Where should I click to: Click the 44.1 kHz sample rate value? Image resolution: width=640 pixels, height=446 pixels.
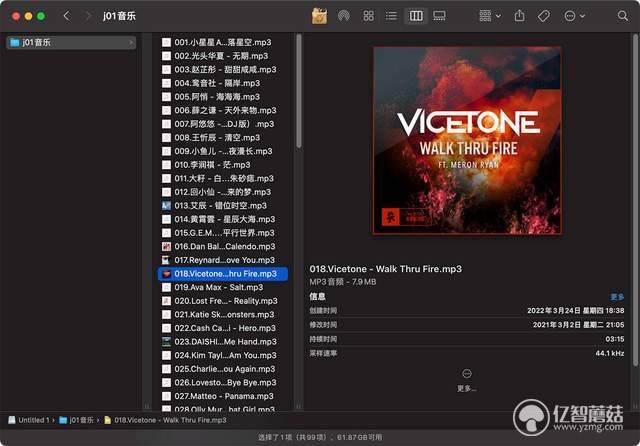click(610, 353)
